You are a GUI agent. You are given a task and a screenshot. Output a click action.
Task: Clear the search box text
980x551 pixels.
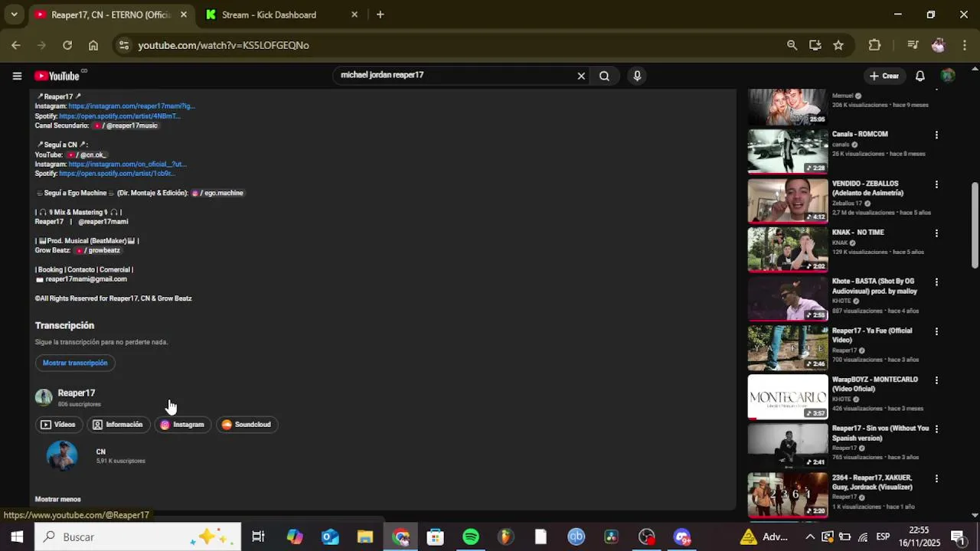point(581,76)
